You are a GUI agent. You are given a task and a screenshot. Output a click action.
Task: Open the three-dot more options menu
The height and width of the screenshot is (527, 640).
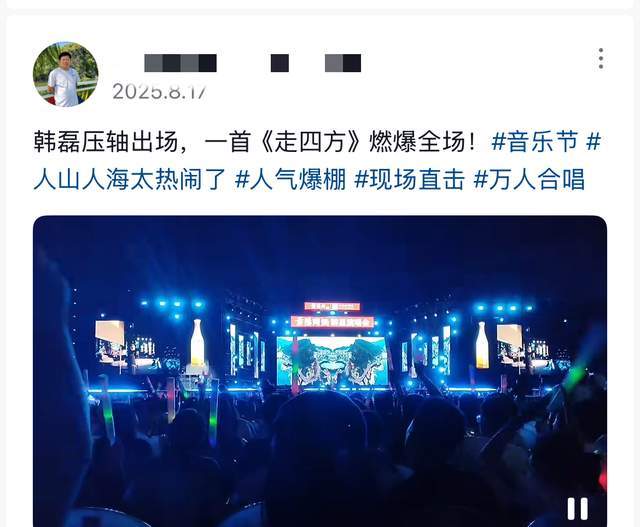601,58
